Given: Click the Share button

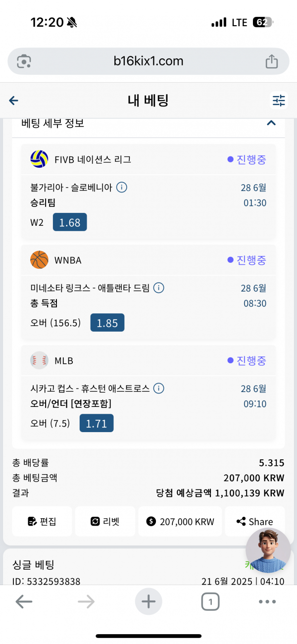Looking at the screenshot, I should [x=254, y=521].
